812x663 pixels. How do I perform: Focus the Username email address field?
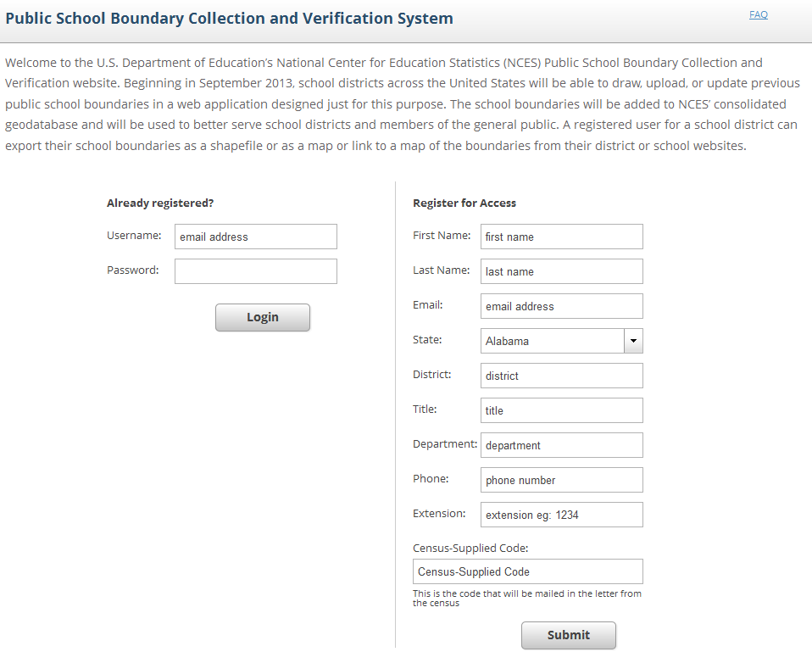coord(255,237)
